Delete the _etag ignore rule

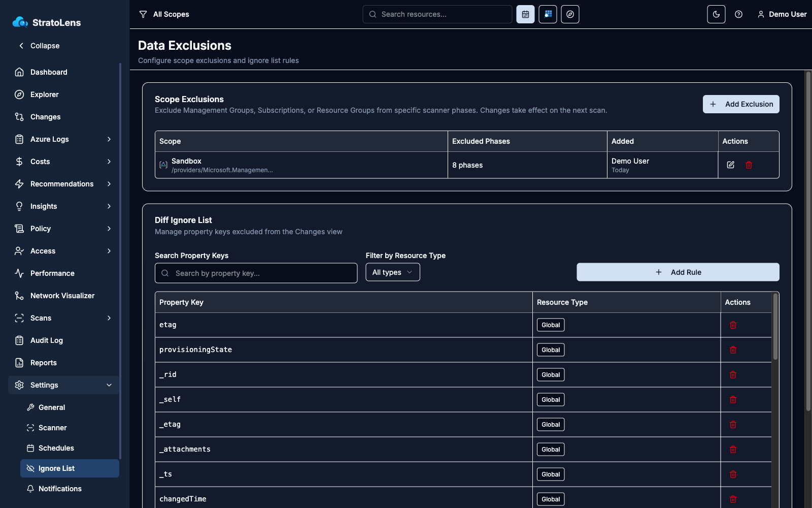[733, 425]
